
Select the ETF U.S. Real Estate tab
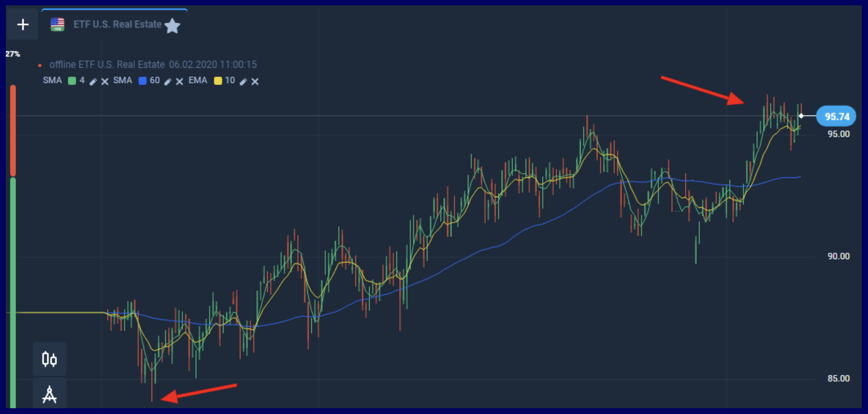click(117, 25)
